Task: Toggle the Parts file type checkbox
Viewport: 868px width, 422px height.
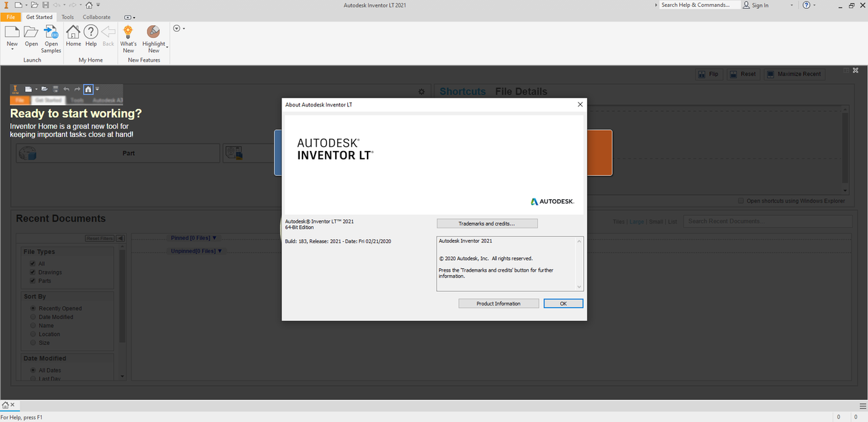Action: pos(33,281)
